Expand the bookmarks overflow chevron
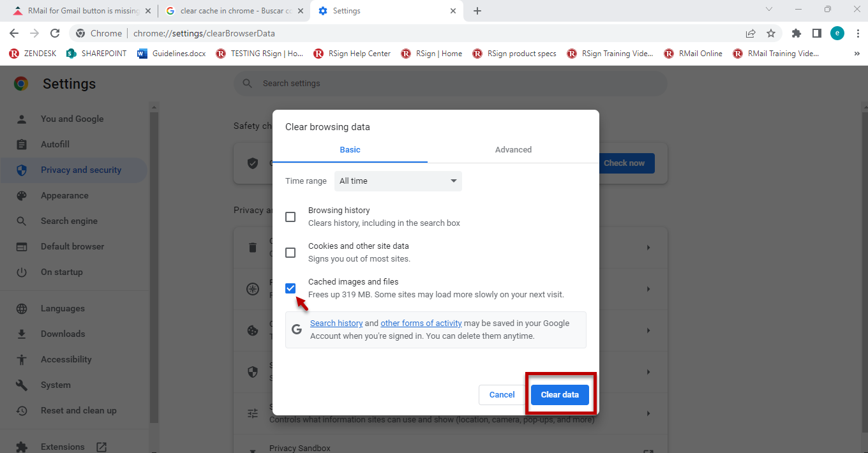 pyautogui.click(x=857, y=54)
